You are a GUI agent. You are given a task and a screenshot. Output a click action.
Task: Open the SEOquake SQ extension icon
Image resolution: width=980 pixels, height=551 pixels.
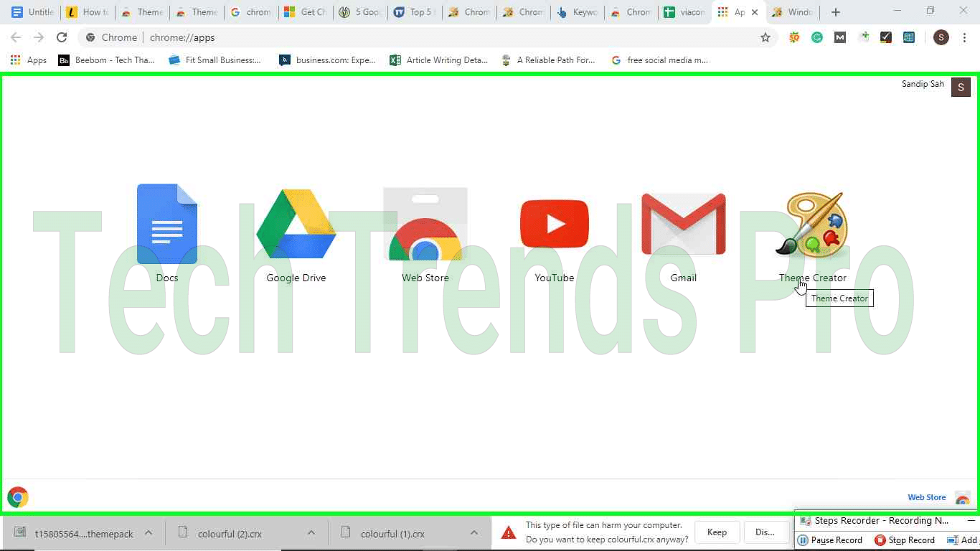click(x=794, y=37)
